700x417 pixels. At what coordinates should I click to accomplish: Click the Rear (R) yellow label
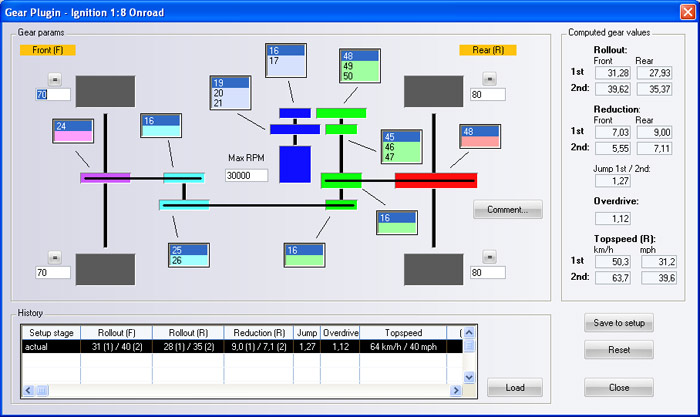tap(488, 50)
